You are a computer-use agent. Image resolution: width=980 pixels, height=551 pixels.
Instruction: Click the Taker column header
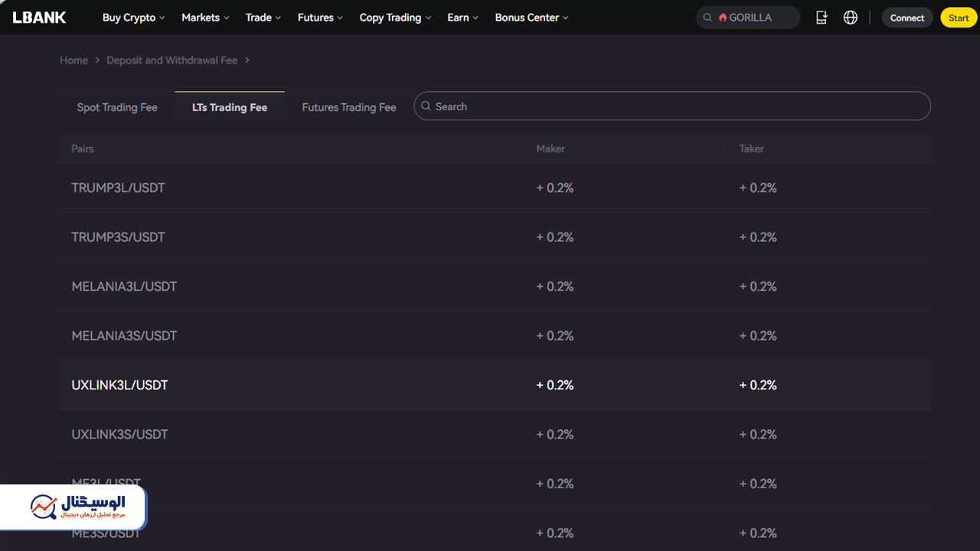[x=752, y=148]
